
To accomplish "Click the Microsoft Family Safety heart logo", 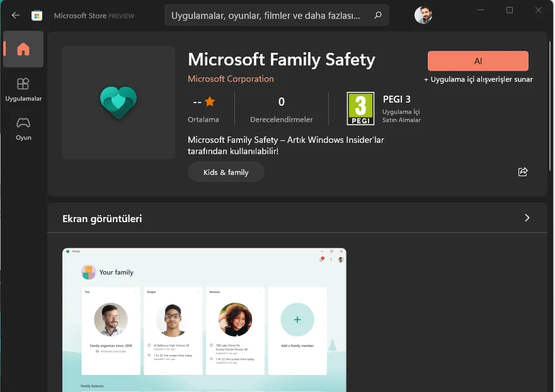I will click(118, 102).
